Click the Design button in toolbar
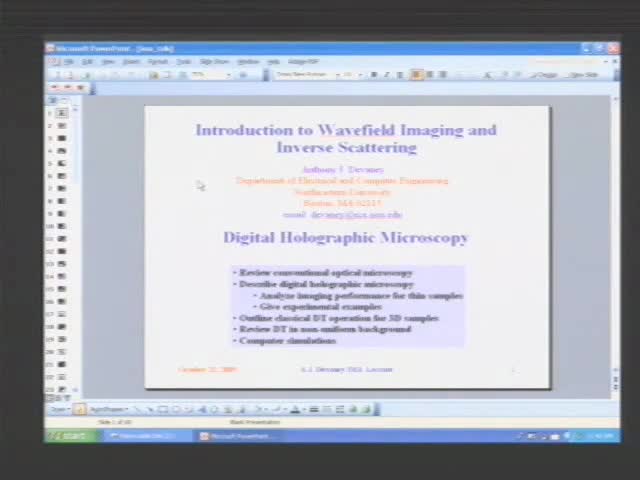Viewport: 640px width, 480px height. pos(544,75)
